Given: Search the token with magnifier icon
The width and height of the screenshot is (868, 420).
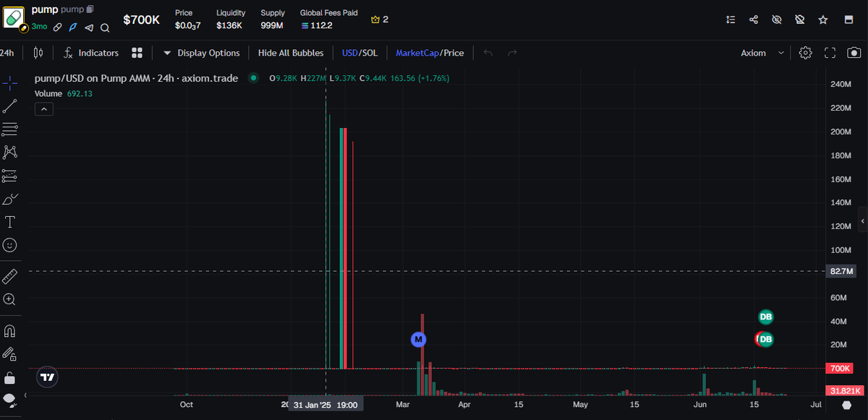Looking at the screenshot, I should 105,27.
